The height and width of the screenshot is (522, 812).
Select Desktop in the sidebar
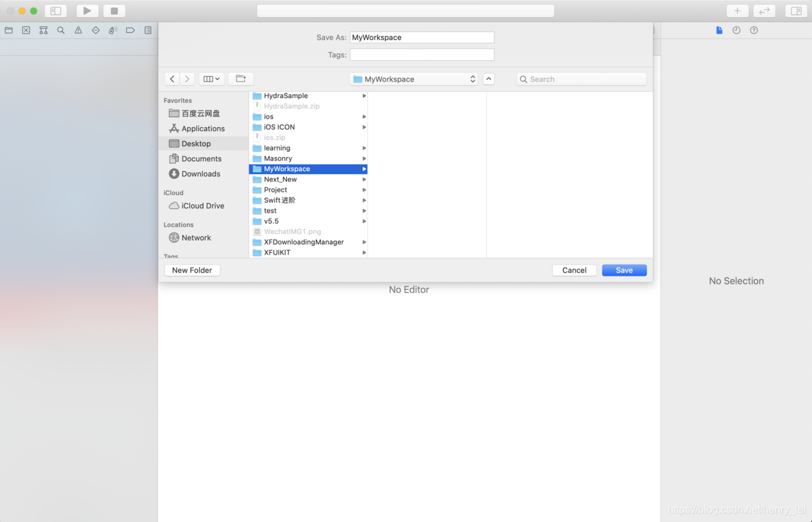click(x=204, y=143)
